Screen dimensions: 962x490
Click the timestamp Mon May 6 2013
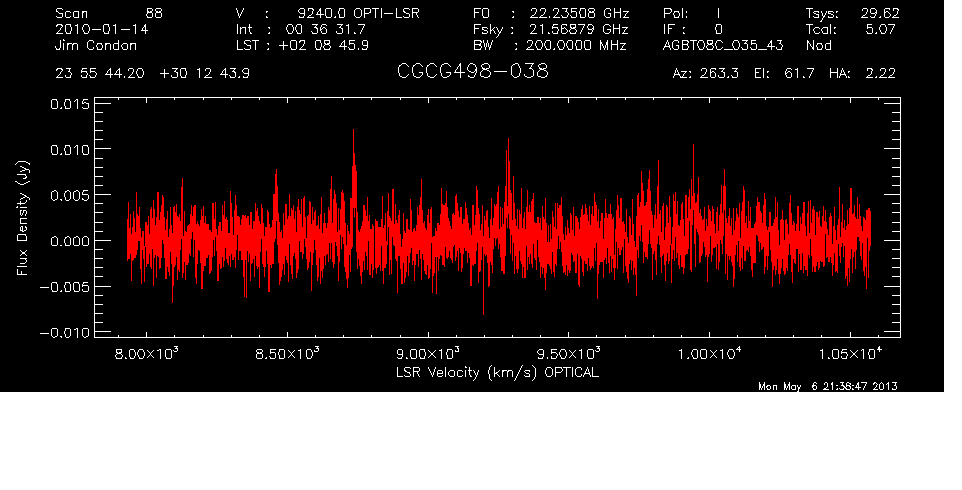[826, 386]
